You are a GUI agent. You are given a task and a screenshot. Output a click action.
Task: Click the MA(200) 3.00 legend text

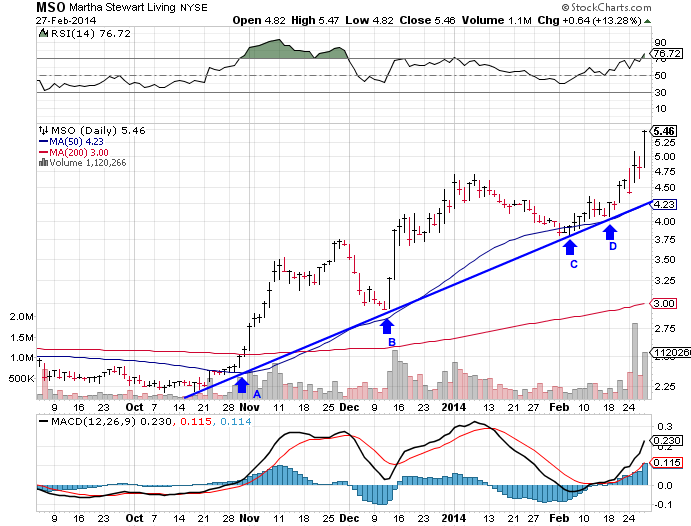click(x=79, y=152)
